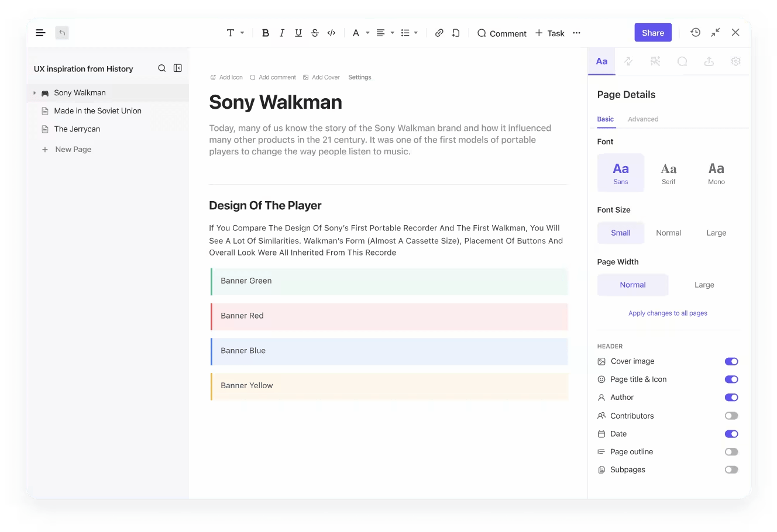Switch to the Basic tab
The width and height of the screenshot is (777, 532).
pos(606,119)
